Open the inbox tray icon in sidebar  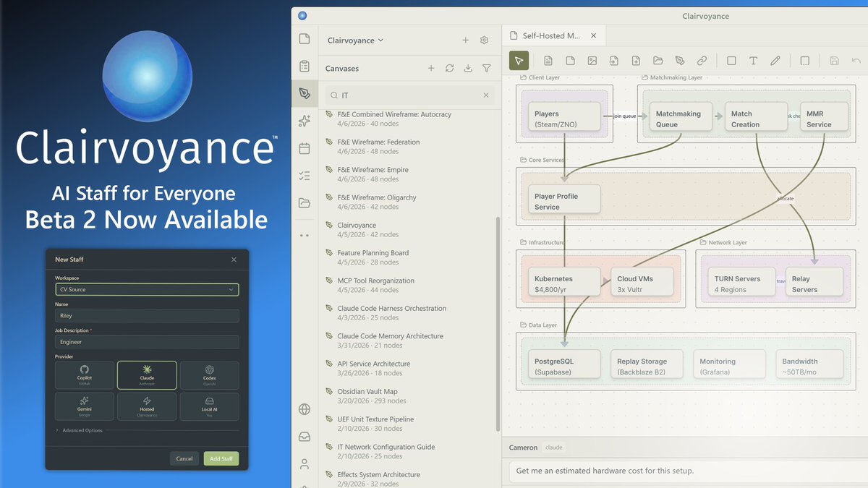pos(304,437)
